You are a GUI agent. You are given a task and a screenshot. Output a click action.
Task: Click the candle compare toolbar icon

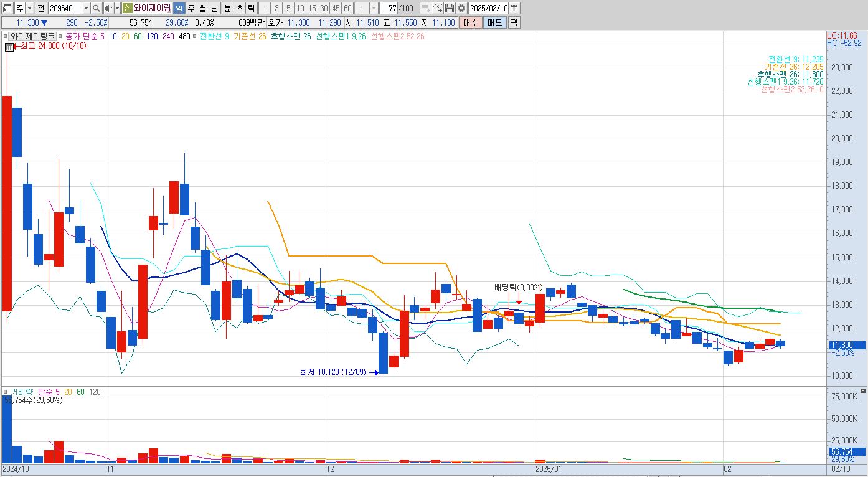tap(426, 8)
